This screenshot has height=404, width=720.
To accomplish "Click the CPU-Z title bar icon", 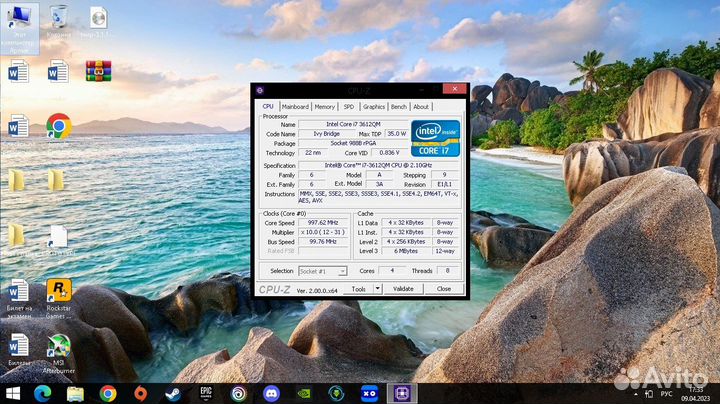I will click(x=260, y=90).
